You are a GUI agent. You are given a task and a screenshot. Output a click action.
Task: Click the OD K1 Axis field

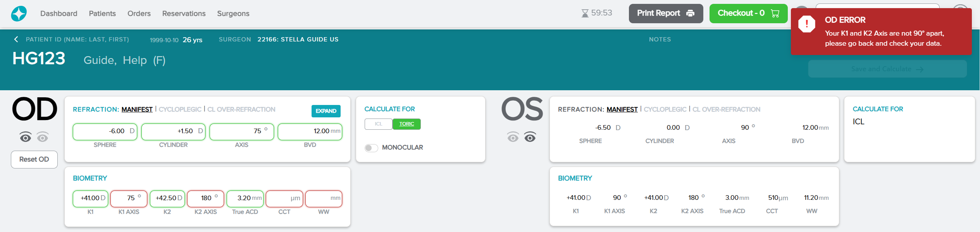point(129,198)
